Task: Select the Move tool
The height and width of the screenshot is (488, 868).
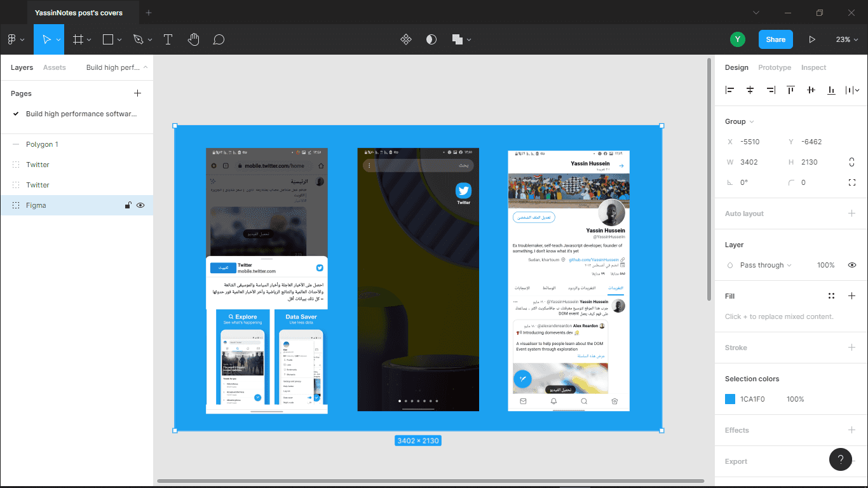Action: click(x=46, y=39)
